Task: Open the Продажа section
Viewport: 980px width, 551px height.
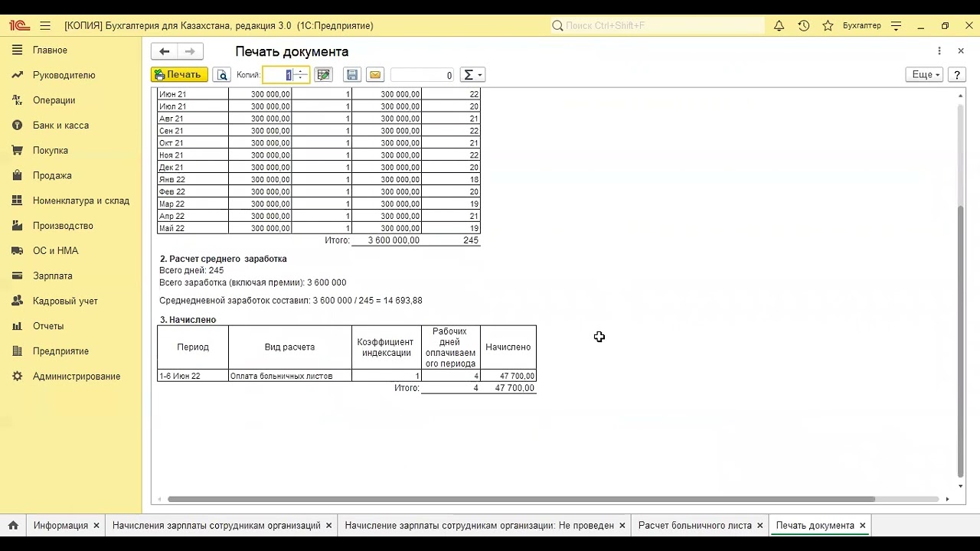Action: [52, 176]
